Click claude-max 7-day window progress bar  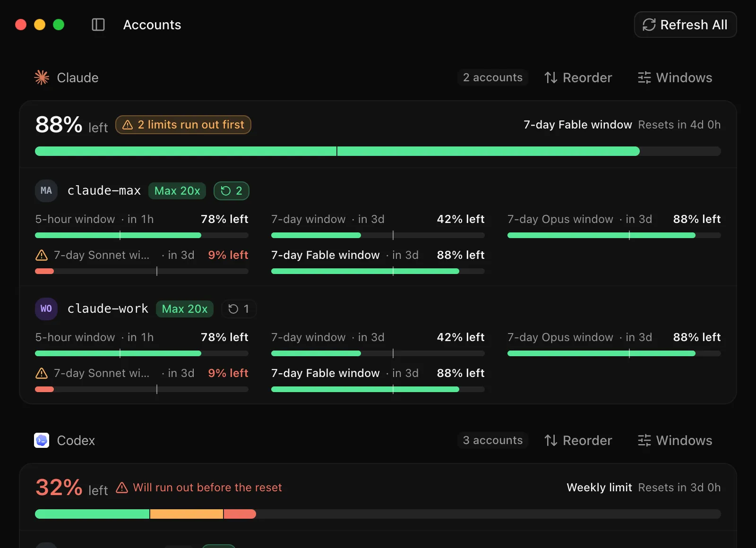(378, 235)
